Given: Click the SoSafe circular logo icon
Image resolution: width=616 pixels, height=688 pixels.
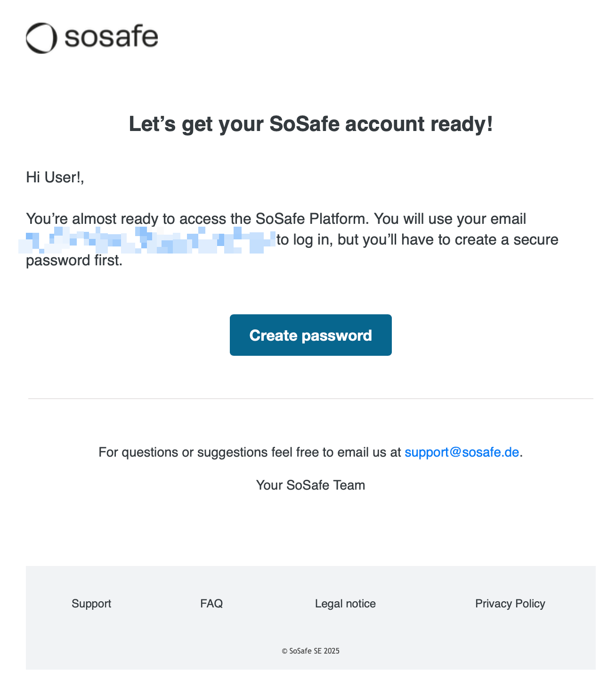Looking at the screenshot, I should pyautogui.click(x=41, y=38).
